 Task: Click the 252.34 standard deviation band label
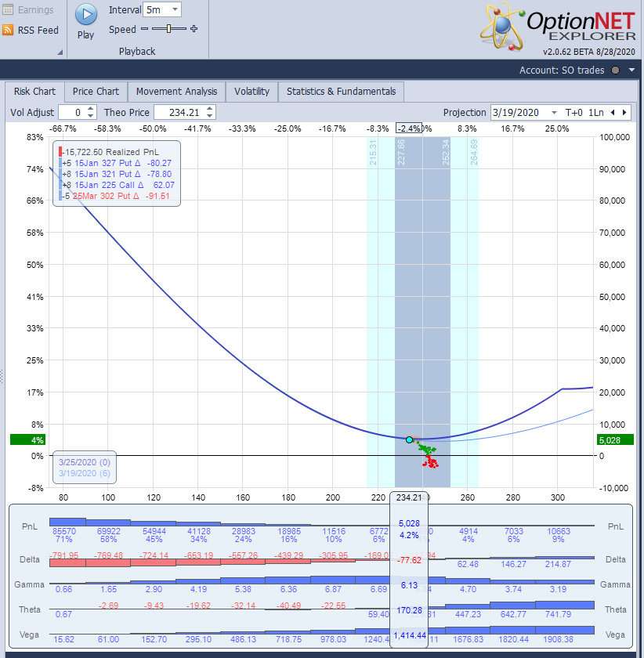click(446, 152)
